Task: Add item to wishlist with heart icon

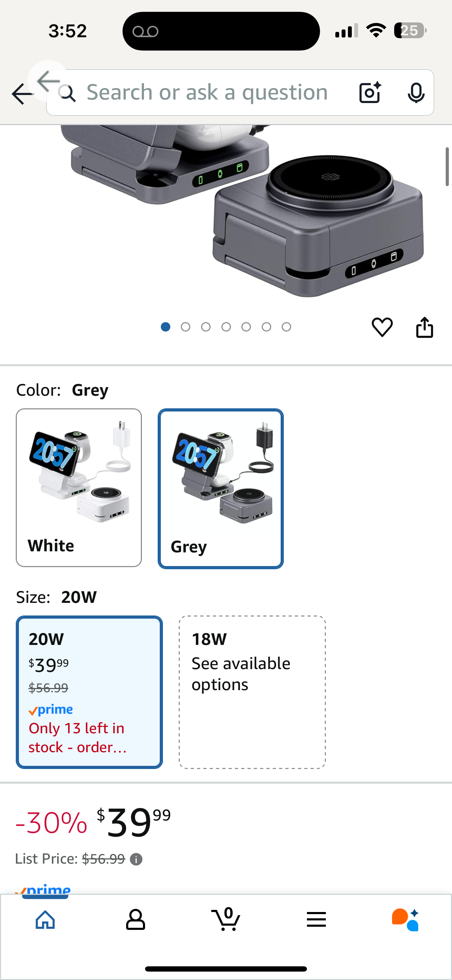Action: coord(382,327)
